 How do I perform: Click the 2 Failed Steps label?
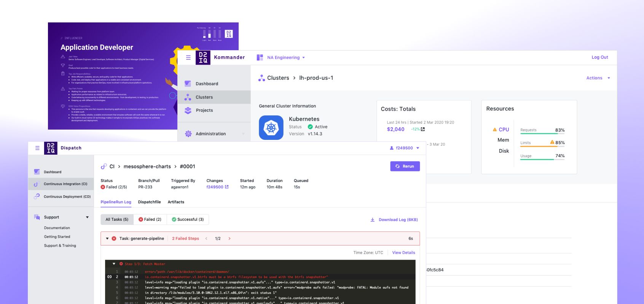(x=185, y=239)
